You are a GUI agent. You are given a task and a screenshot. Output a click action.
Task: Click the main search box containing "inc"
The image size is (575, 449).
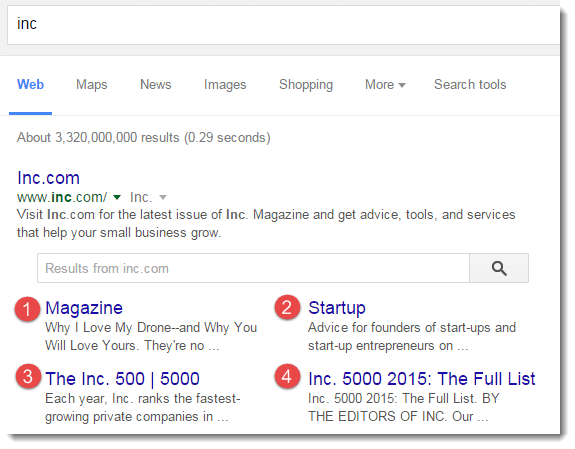pos(283,25)
